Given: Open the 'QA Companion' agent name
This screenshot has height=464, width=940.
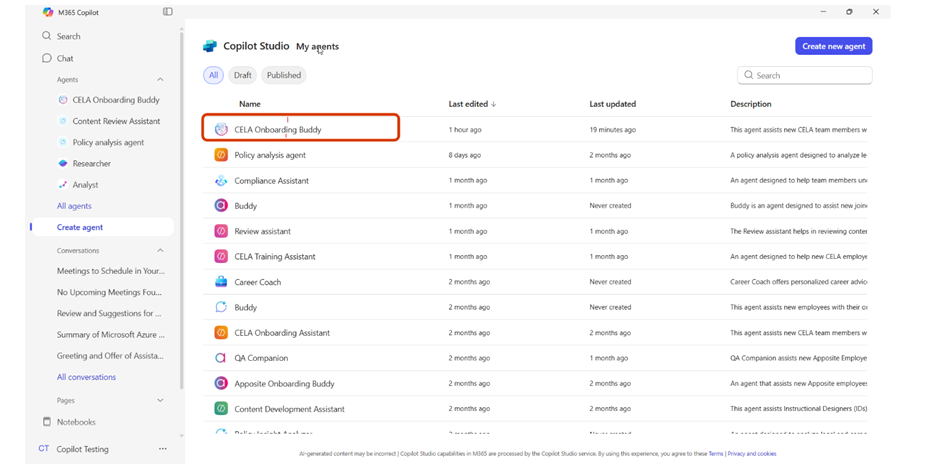Looking at the screenshot, I should pos(261,358).
